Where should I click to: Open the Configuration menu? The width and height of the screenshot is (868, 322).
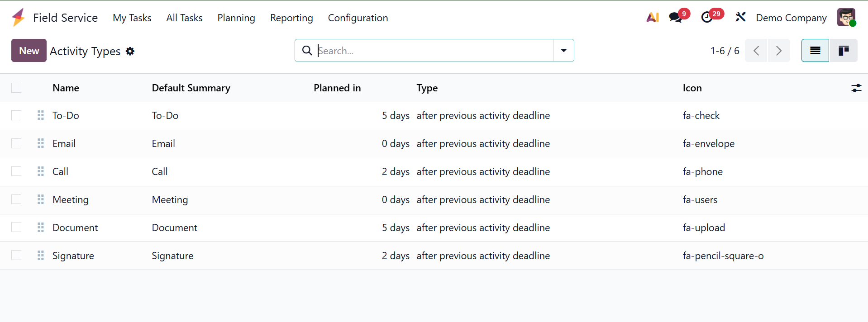tap(358, 18)
